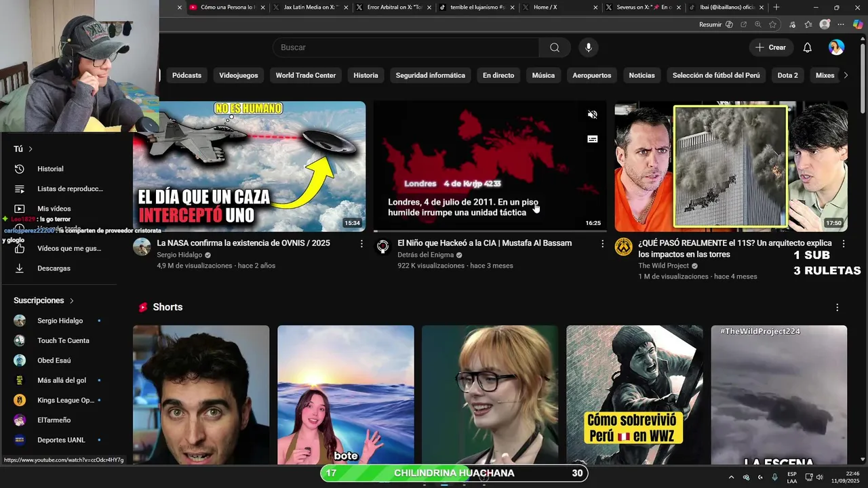Open options for La NASA confirma video
Viewport: 868px width, 488px height.
361,243
